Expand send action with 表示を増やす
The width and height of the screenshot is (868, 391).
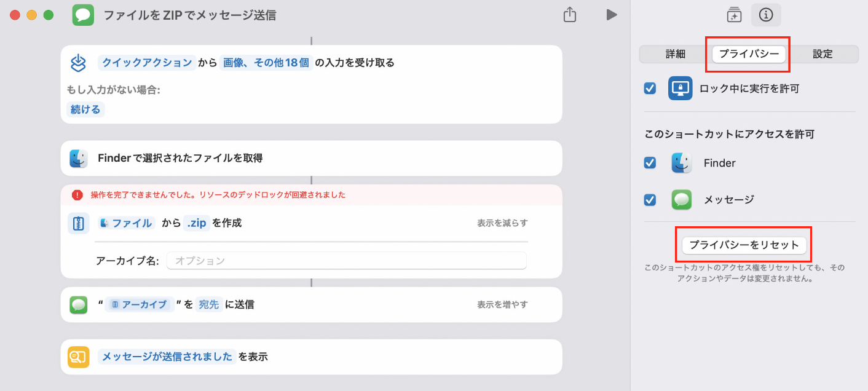pos(502,304)
